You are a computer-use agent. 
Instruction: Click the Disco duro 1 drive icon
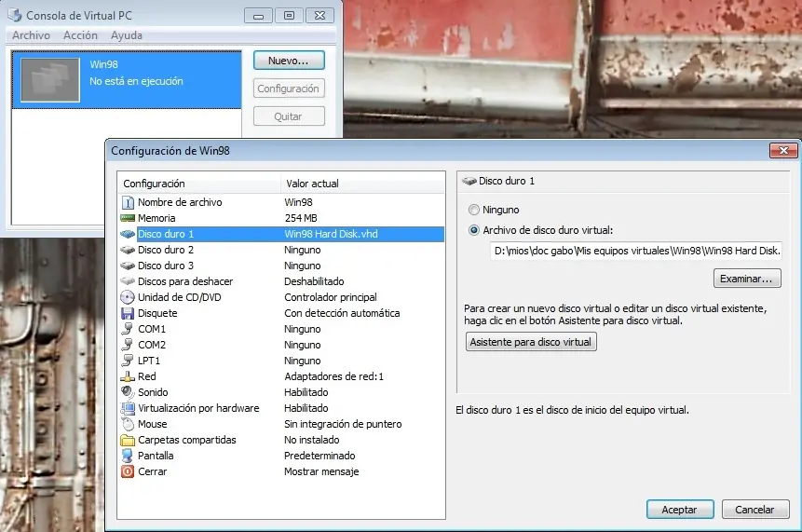[128, 234]
